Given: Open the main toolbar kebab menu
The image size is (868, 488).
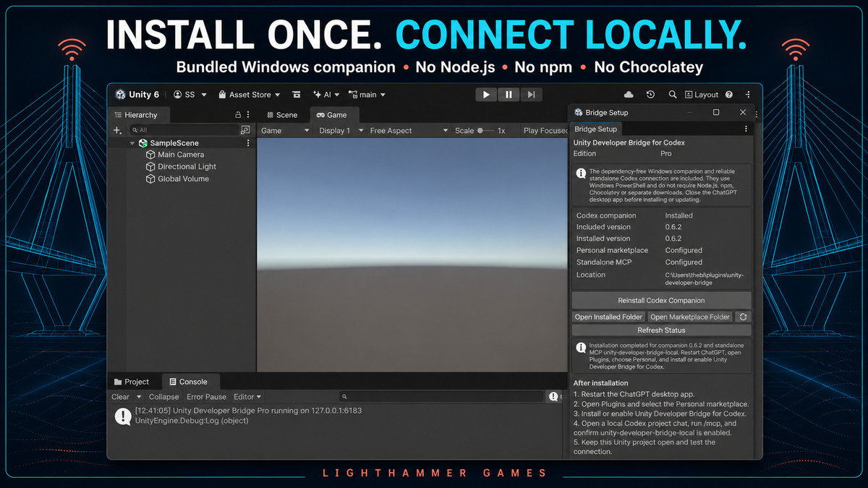Looking at the screenshot, I should pyautogui.click(x=748, y=95).
